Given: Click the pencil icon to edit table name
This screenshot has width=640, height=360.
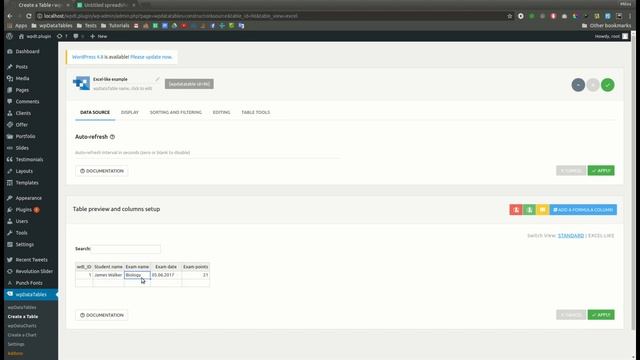Looking at the screenshot, I should click(157, 79).
